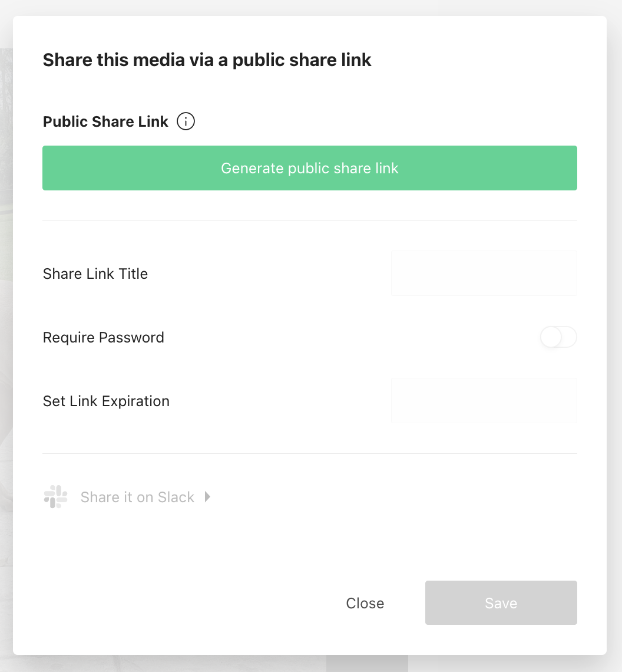The image size is (622, 672).
Task: Click the divider line below the Generate button
Action: point(310,220)
